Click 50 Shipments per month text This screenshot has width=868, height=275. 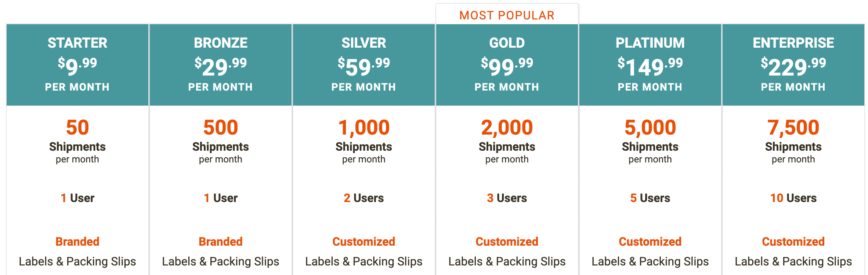(x=77, y=141)
